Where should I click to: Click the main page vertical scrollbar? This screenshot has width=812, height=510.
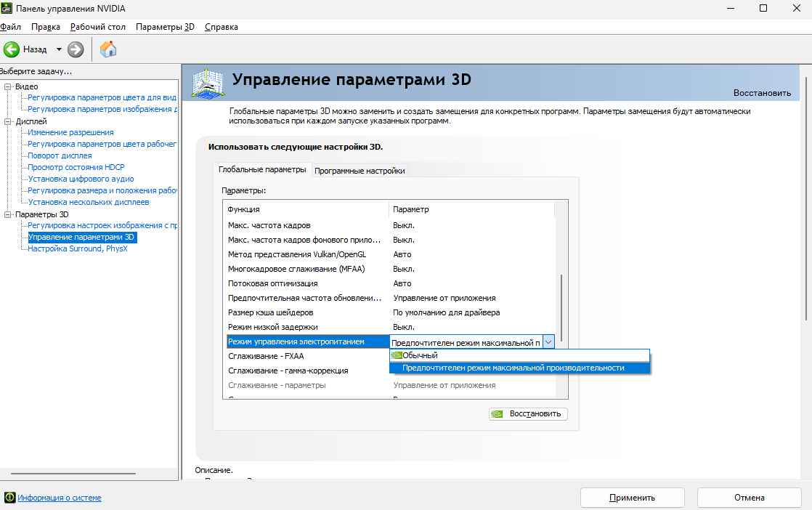pos(806,199)
